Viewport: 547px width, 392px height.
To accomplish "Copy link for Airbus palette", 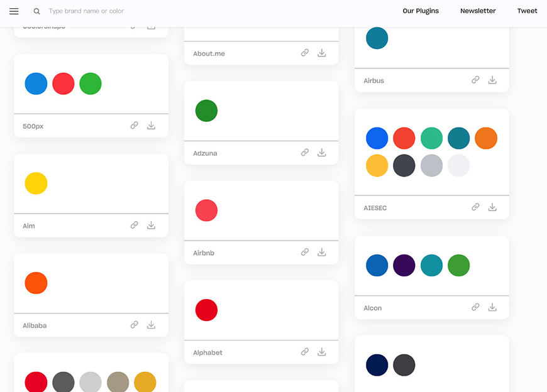I will click(475, 80).
